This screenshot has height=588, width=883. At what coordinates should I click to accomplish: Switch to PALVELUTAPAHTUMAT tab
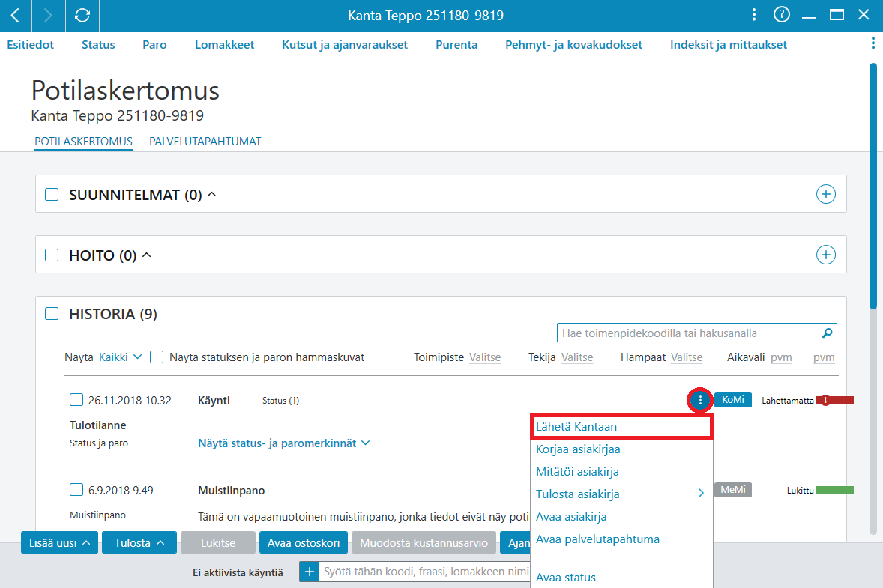click(x=205, y=142)
